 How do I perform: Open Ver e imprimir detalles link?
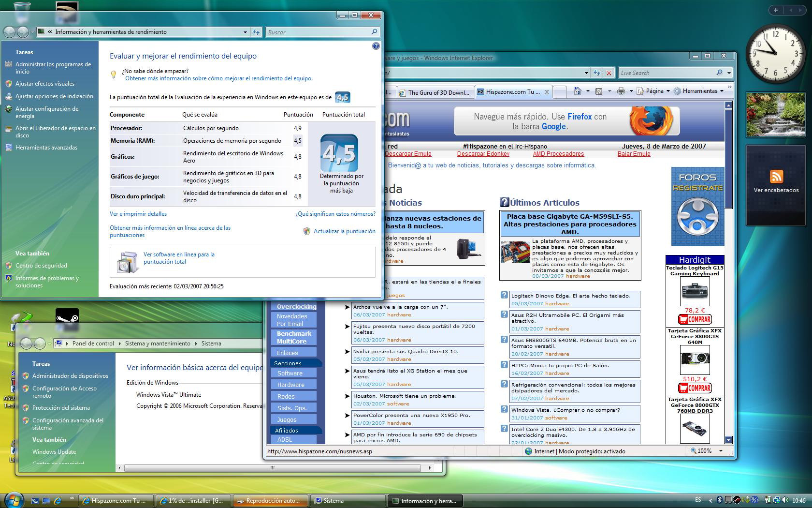tap(138, 214)
